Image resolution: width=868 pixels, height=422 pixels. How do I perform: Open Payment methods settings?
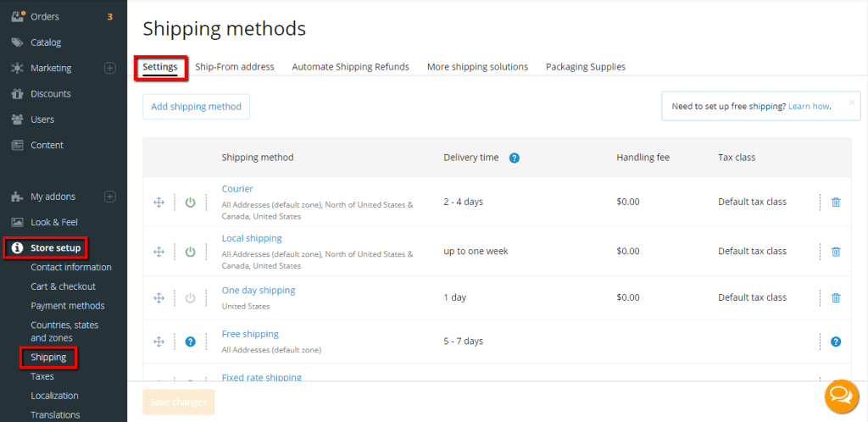point(68,306)
